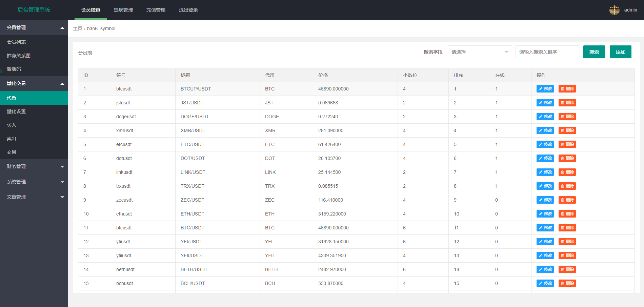The image size is (644, 307).
Task: Click the 添加 button
Action: pyautogui.click(x=620, y=52)
